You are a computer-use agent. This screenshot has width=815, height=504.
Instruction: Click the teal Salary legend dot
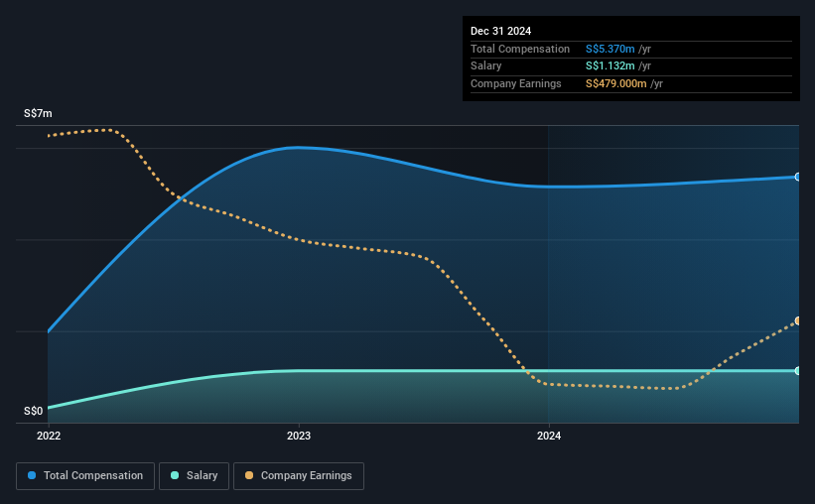175,475
